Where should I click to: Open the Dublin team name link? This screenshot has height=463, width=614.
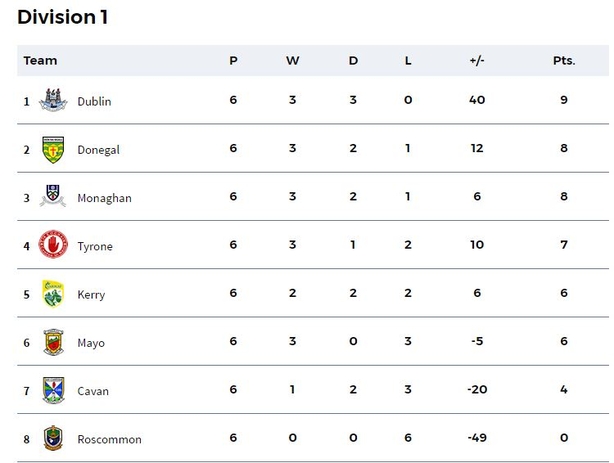click(x=94, y=101)
